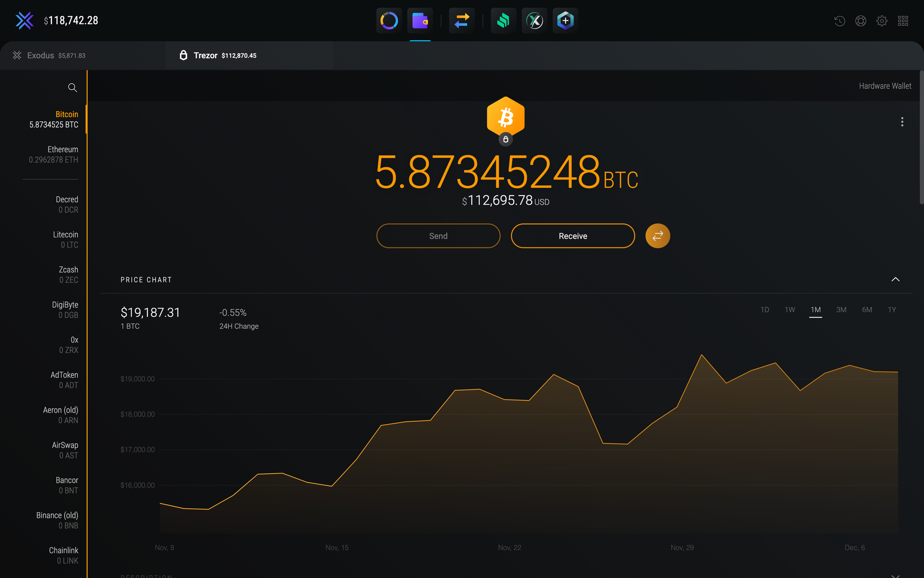
Task: Select Ethereum in the asset list
Action: (54, 154)
